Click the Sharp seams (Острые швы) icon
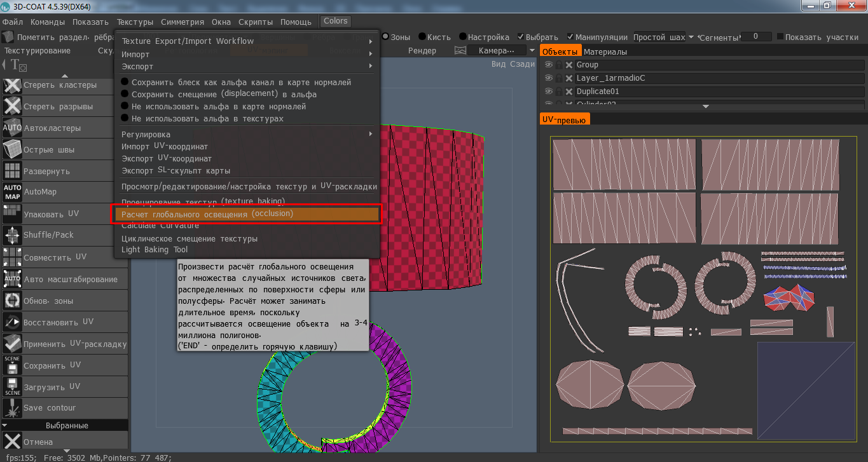The width and height of the screenshot is (868, 462). [12, 150]
